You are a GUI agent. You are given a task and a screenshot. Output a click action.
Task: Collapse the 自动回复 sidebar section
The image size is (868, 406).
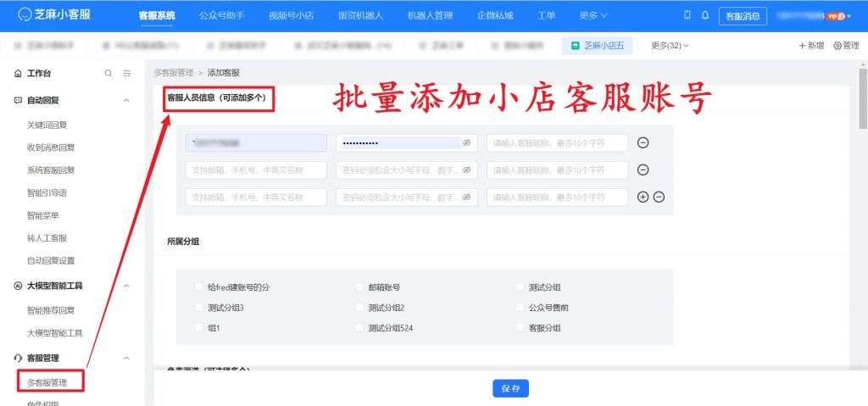coord(126,100)
